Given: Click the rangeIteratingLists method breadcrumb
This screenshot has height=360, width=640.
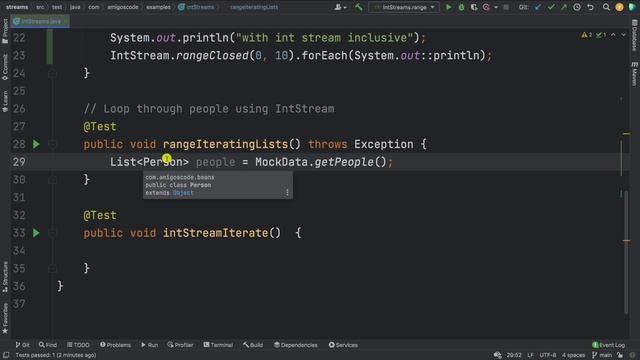Looking at the screenshot, I should point(254,7).
